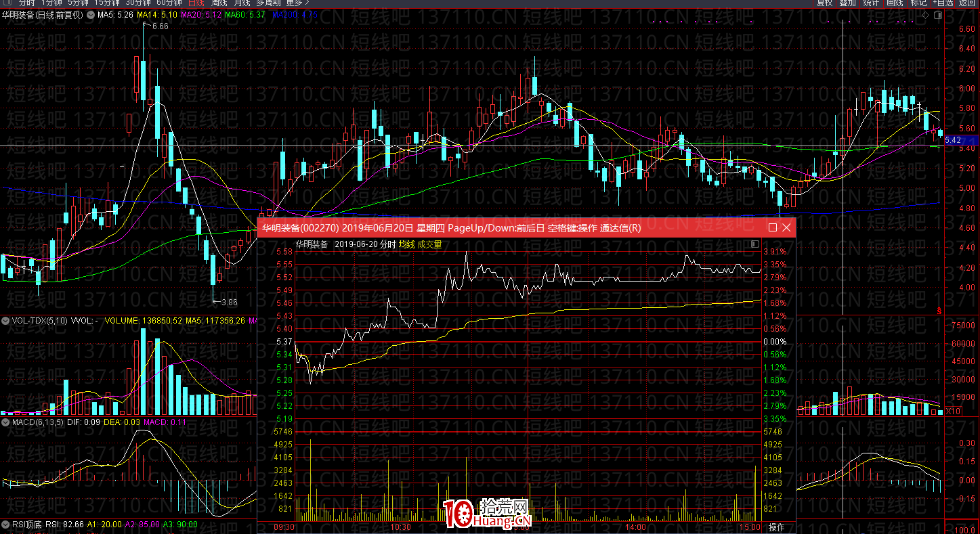Viewport: 980px width, 534px height.
Task: Open the dropdown beside 华明装备(日线,前复权)
Action: tap(90, 14)
